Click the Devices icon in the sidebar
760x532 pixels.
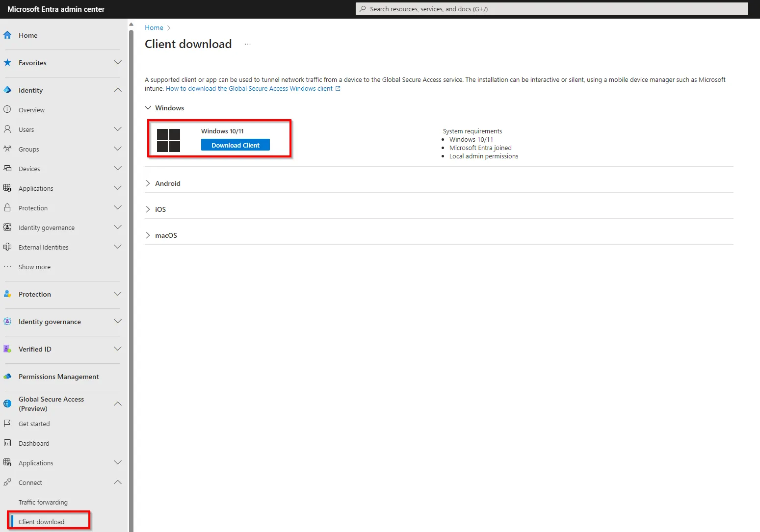[7, 169]
